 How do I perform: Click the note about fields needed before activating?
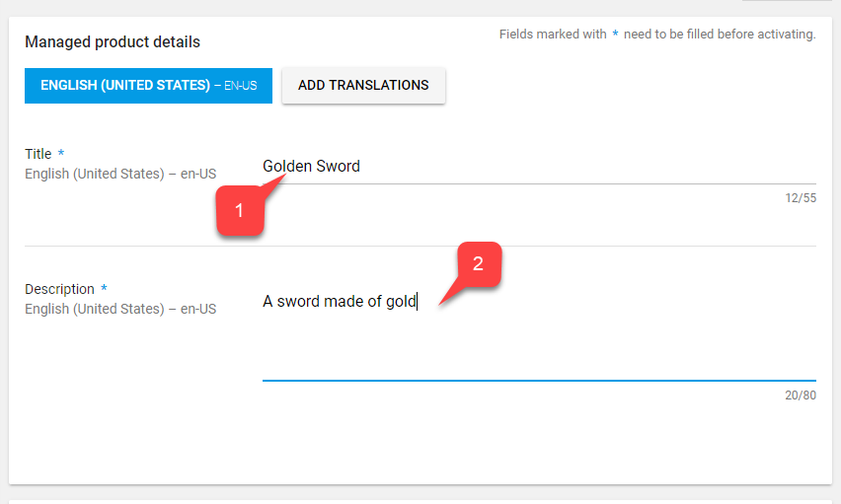point(657,35)
